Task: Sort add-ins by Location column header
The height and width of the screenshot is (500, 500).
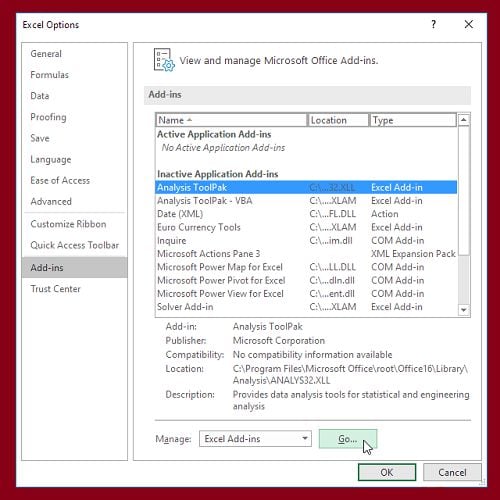Action: [x=338, y=120]
